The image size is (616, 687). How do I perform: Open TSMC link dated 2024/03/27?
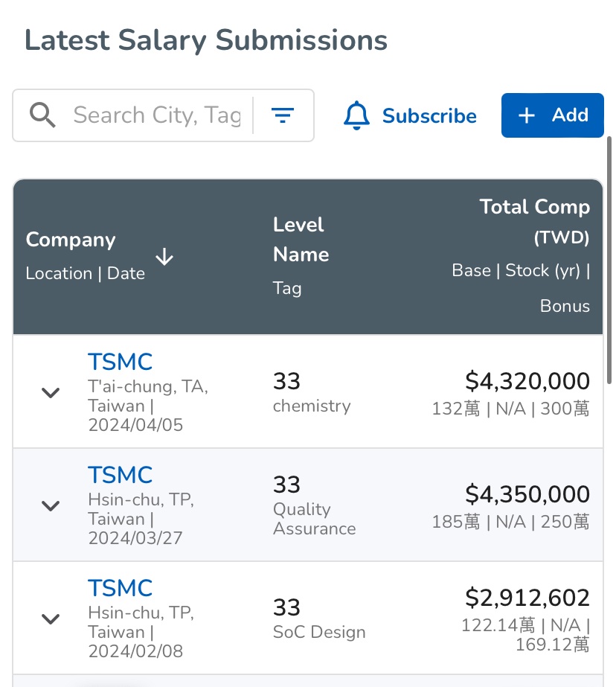[120, 475]
